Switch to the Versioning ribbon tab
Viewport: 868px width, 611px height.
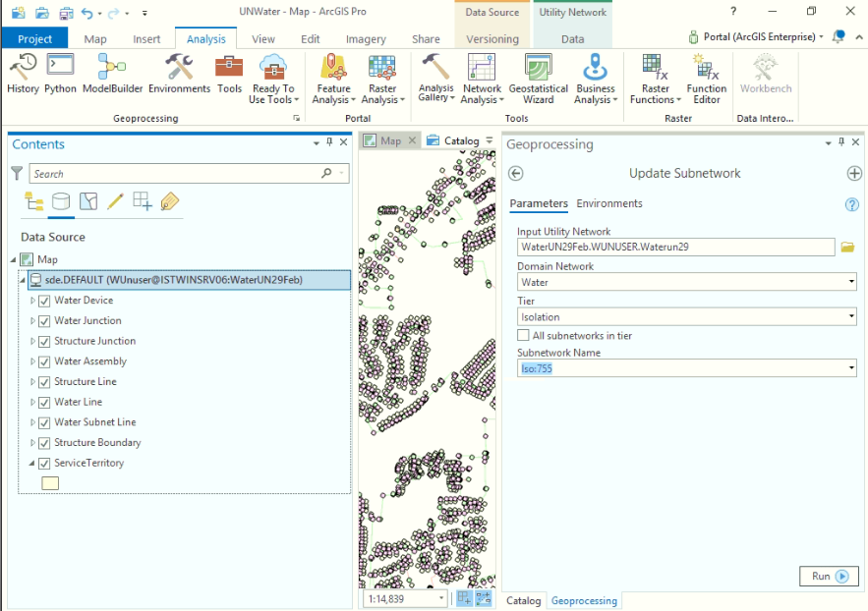492,38
